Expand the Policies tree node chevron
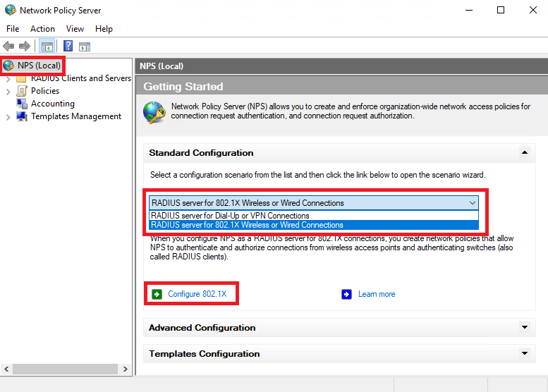This screenshot has height=392, width=548. pos(8,92)
